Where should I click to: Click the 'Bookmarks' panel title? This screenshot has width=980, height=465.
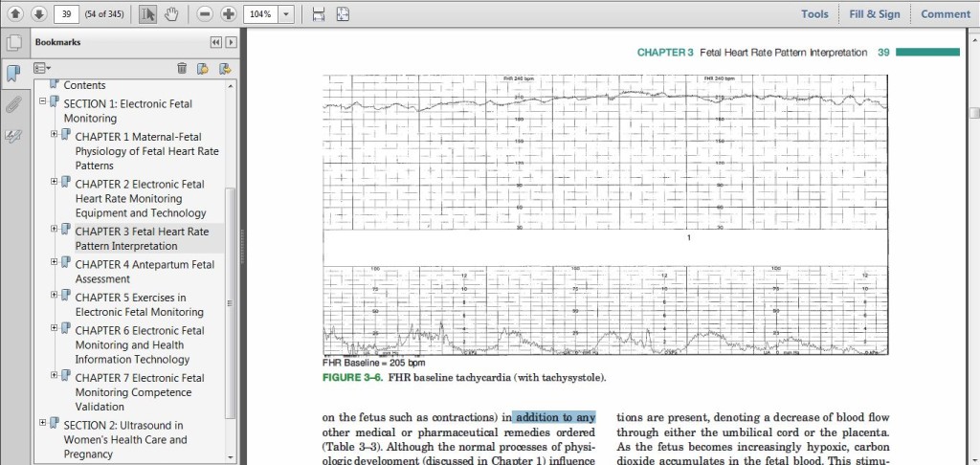(57, 42)
